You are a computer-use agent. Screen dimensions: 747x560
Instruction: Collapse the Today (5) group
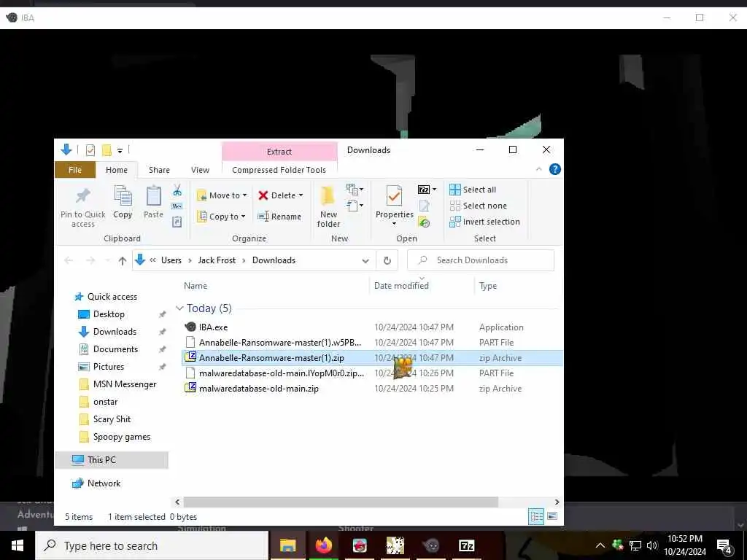179,308
